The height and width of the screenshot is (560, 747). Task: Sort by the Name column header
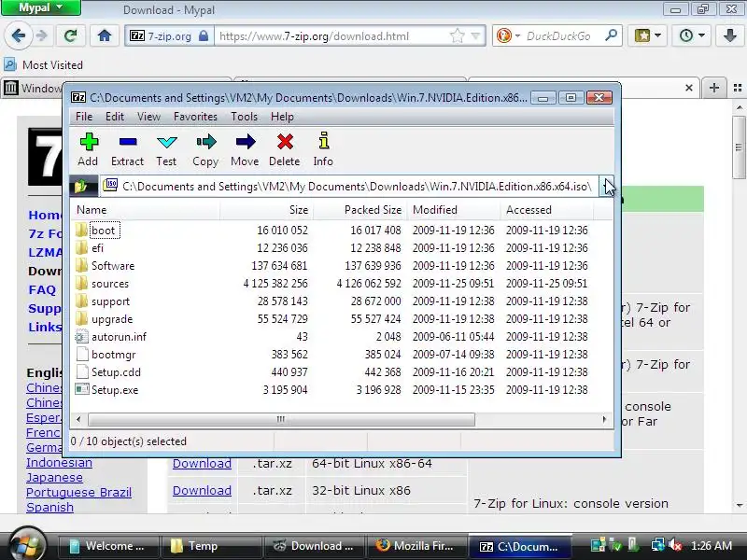pyautogui.click(x=145, y=210)
